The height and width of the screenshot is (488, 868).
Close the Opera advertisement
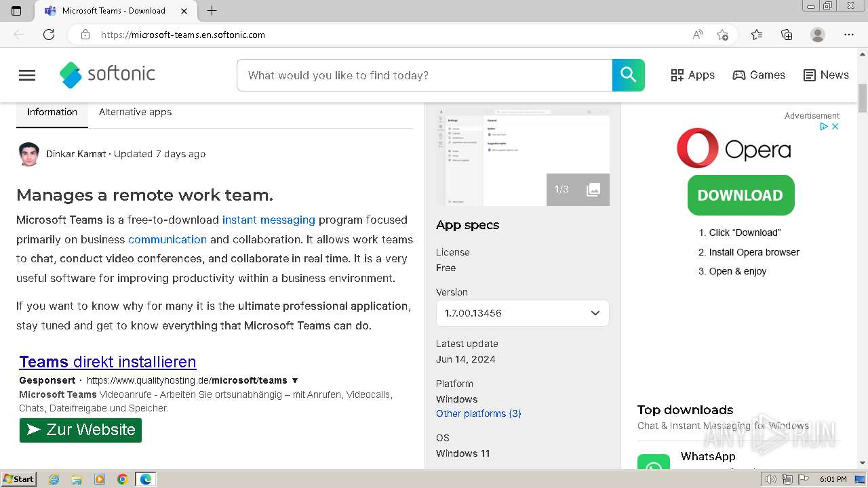click(x=835, y=126)
